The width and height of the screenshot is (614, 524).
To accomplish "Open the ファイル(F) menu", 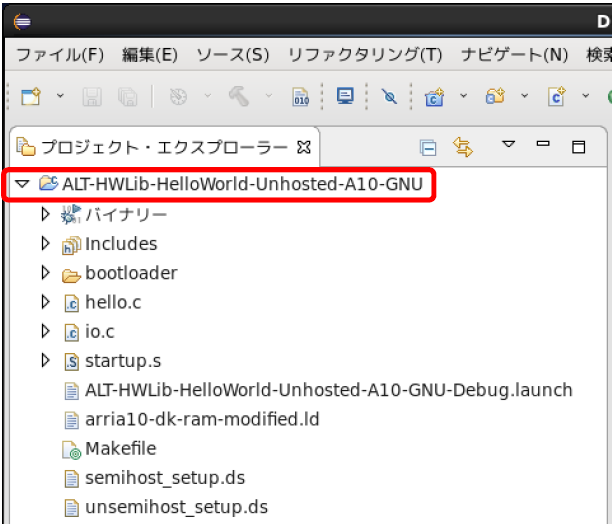I will click(x=60, y=54).
